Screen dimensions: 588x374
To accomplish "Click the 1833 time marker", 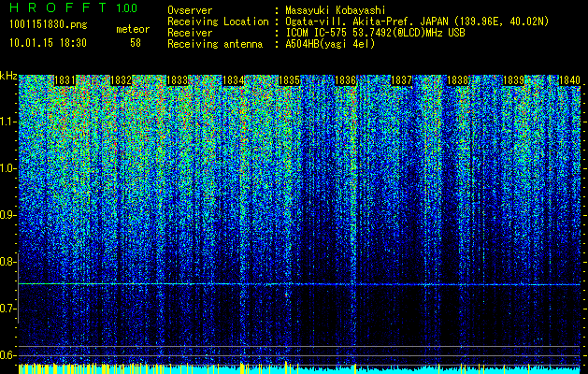I will tap(178, 81).
